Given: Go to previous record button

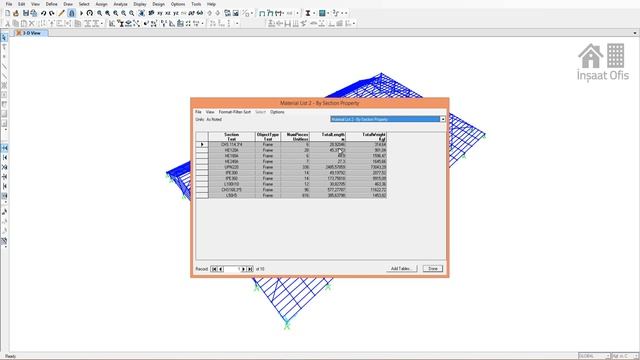Looking at the screenshot, I should point(221,269).
